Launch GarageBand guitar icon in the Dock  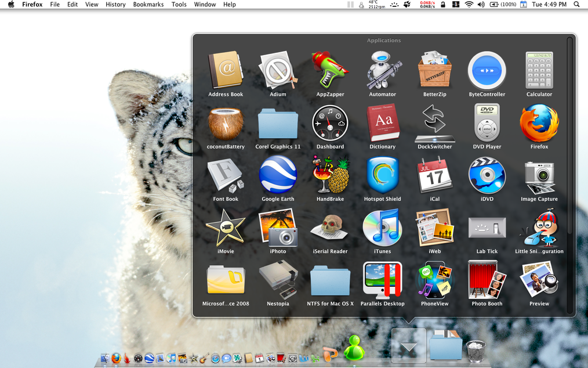(204, 358)
